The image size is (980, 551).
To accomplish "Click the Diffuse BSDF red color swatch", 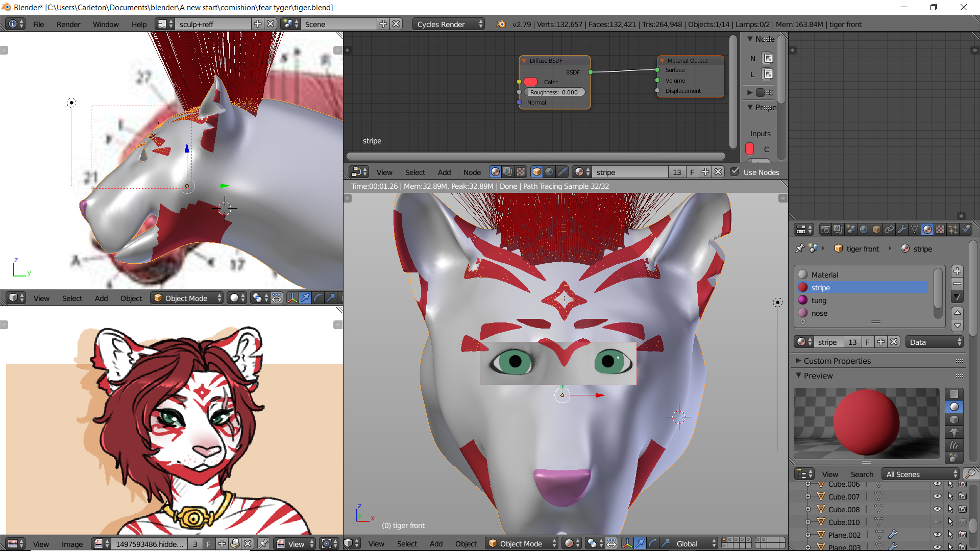I will coord(531,82).
